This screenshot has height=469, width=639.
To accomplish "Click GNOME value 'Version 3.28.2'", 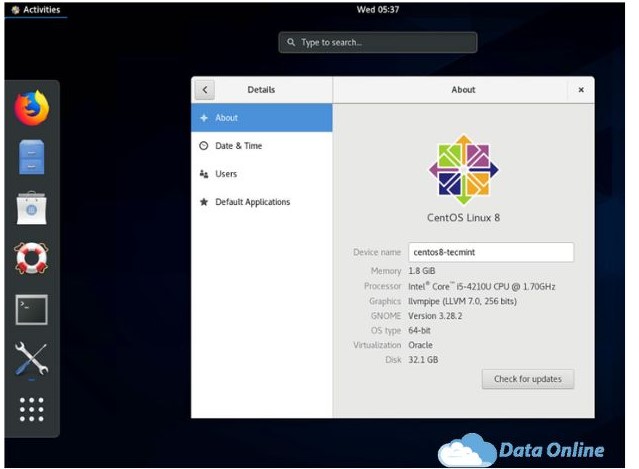I will click(x=435, y=316).
